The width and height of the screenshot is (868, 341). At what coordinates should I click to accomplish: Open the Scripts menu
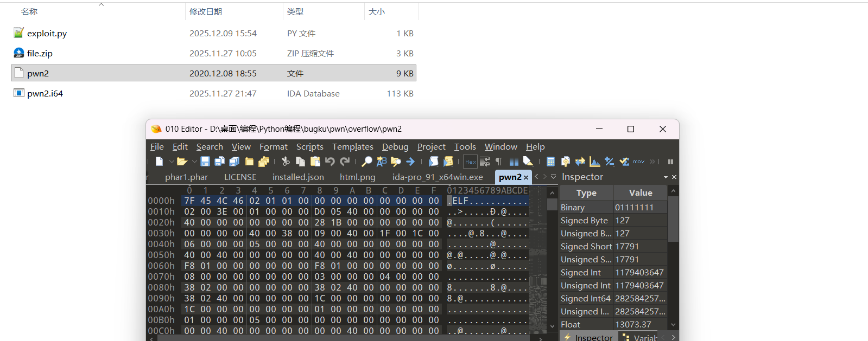[310, 147]
